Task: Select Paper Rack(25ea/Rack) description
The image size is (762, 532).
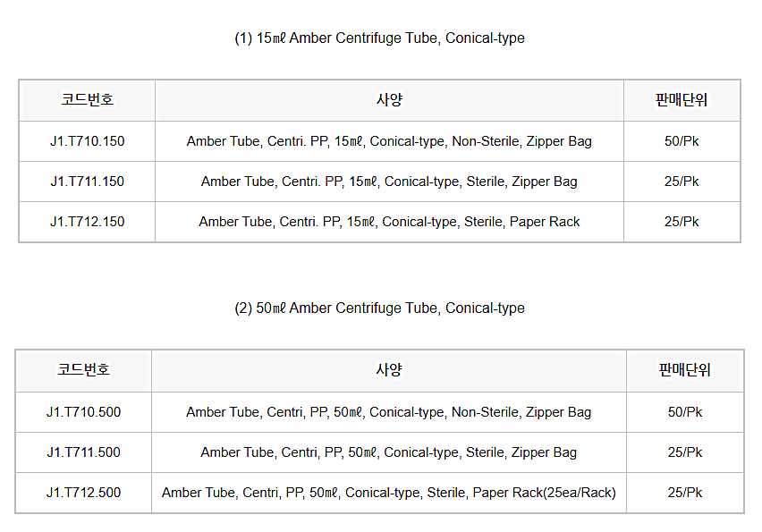Action: [388, 493]
